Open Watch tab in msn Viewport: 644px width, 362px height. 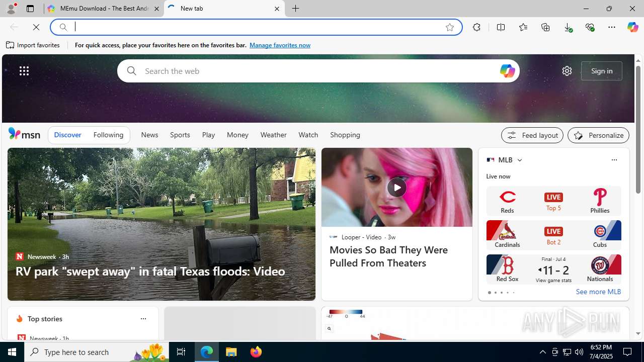[x=308, y=135]
